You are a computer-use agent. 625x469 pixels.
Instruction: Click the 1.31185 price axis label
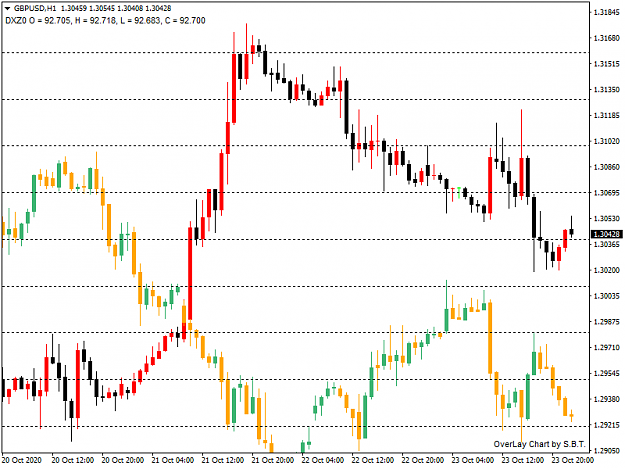tap(607, 116)
